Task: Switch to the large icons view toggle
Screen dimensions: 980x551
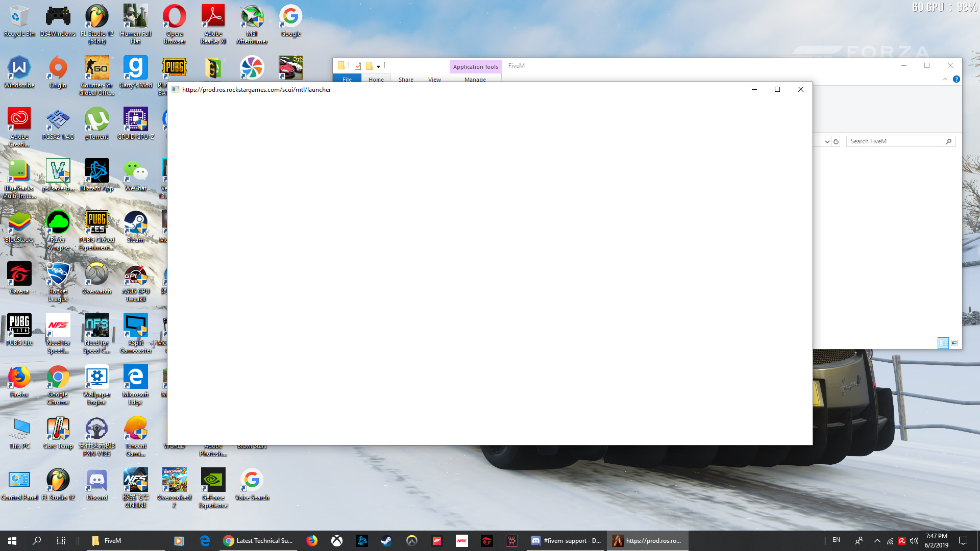Action: coord(954,343)
